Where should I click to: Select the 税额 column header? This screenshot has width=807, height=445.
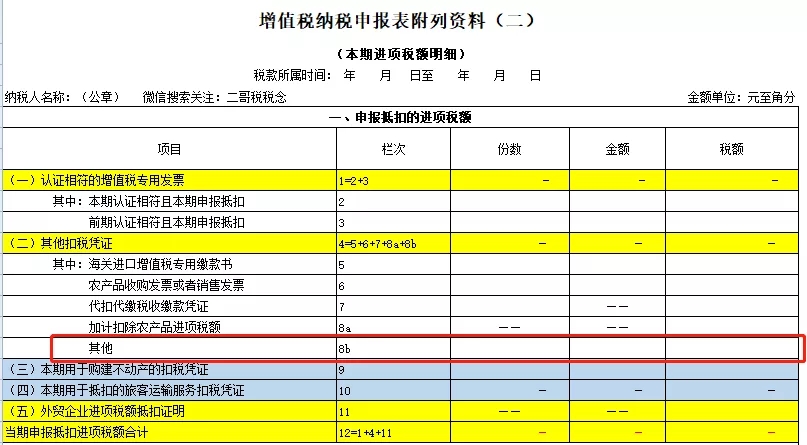[732, 149]
